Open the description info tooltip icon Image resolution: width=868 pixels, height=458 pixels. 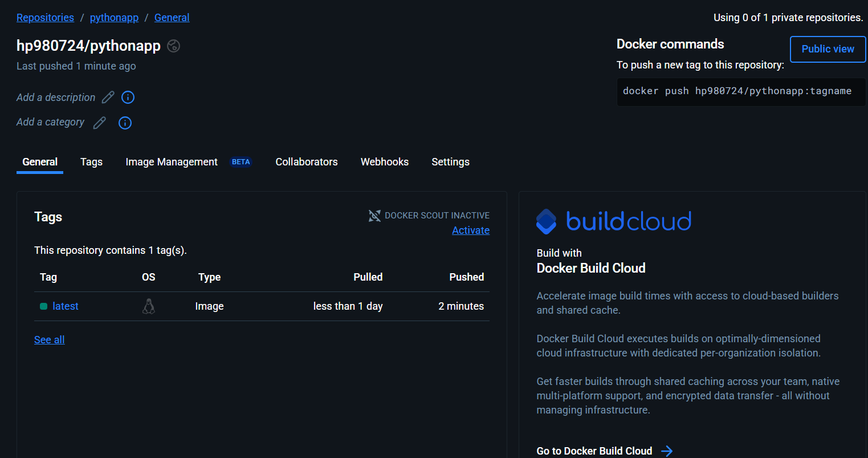pyautogui.click(x=128, y=98)
